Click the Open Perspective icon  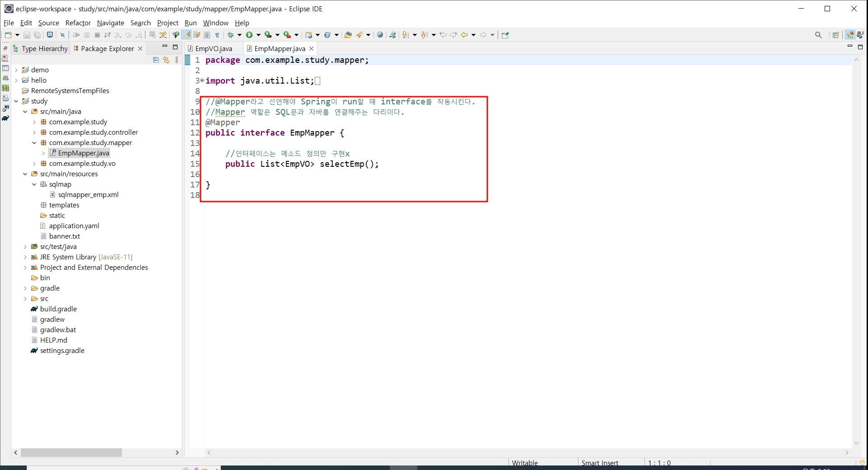pyautogui.click(x=835, y=35)
